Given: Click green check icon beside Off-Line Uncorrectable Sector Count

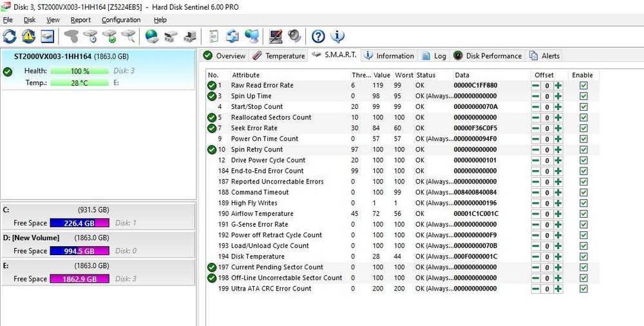Looking at the screenshot, I should [x=212, y=278].
